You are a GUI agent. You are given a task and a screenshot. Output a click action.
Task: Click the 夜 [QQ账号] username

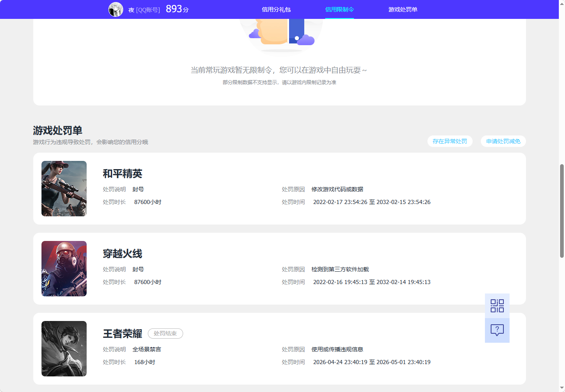click(x=144, y=10)
